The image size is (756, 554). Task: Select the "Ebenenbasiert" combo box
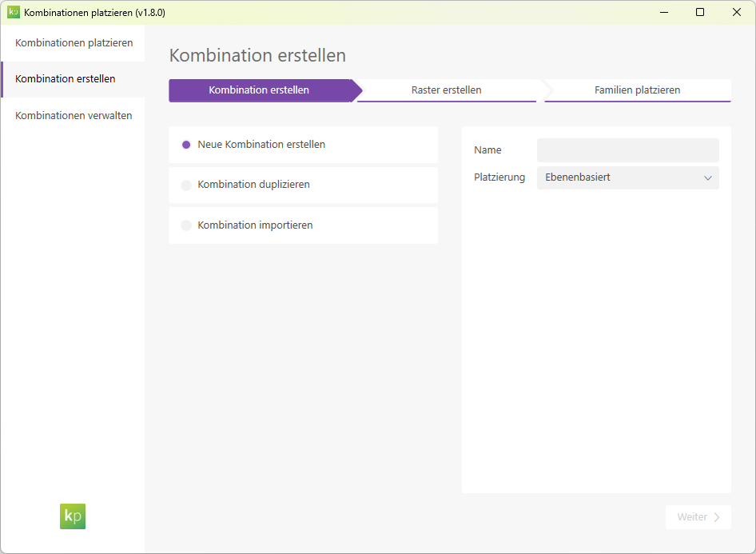(627, 177)
